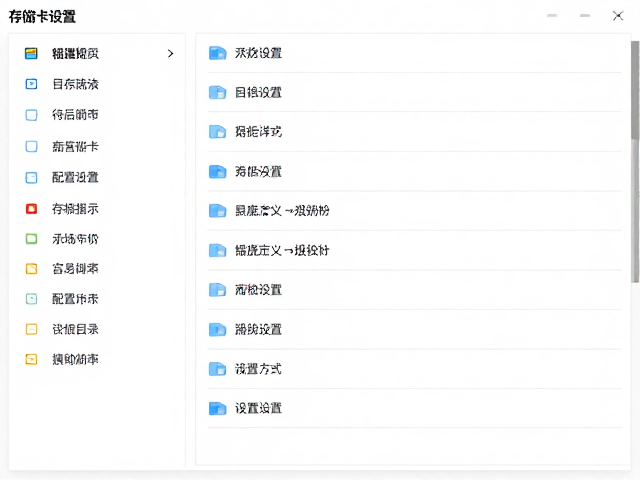This screenshot has height=480, width=640.
Task: Click the second folder row ending in 设置
Action: (415, 92)
